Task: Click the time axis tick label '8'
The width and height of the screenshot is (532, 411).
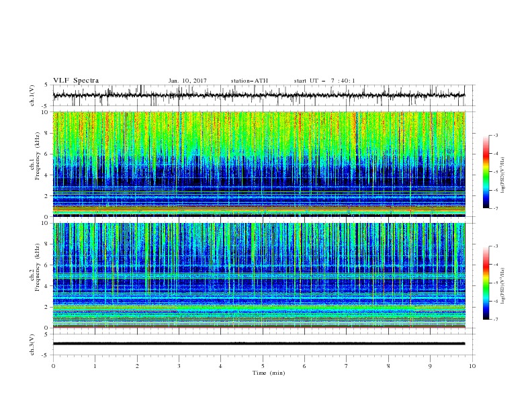Action: click(x=388, y=366)
